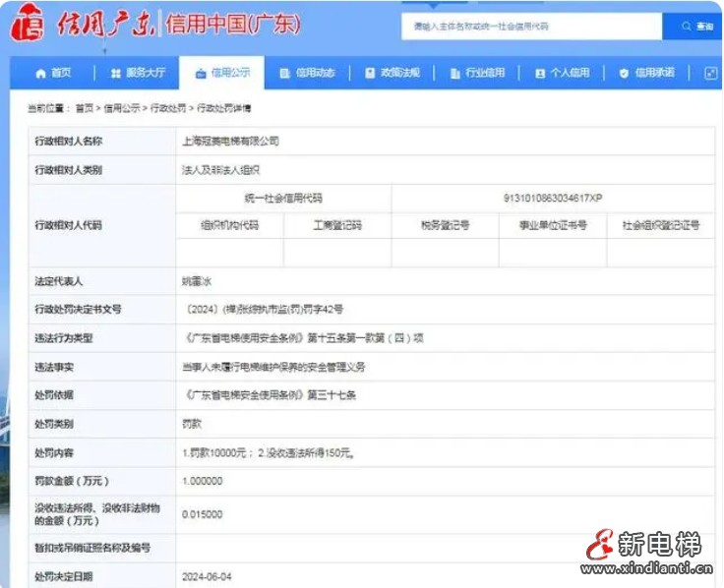
Task: Click the 行政相对人代码 row label
Action: (x=68, y=226)
